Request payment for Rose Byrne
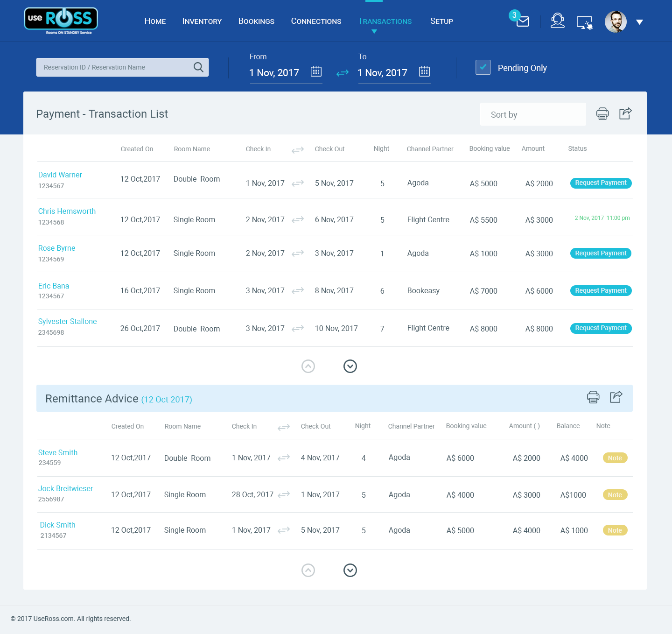Image resolution: width=672 pixels, height=634 pixels. point(601,254)
